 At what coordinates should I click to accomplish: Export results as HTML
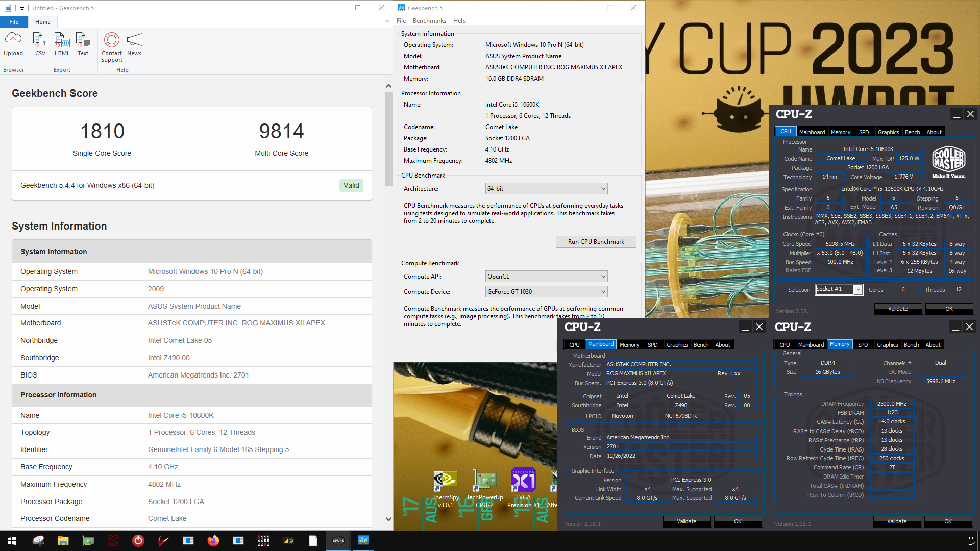(62, 43)
